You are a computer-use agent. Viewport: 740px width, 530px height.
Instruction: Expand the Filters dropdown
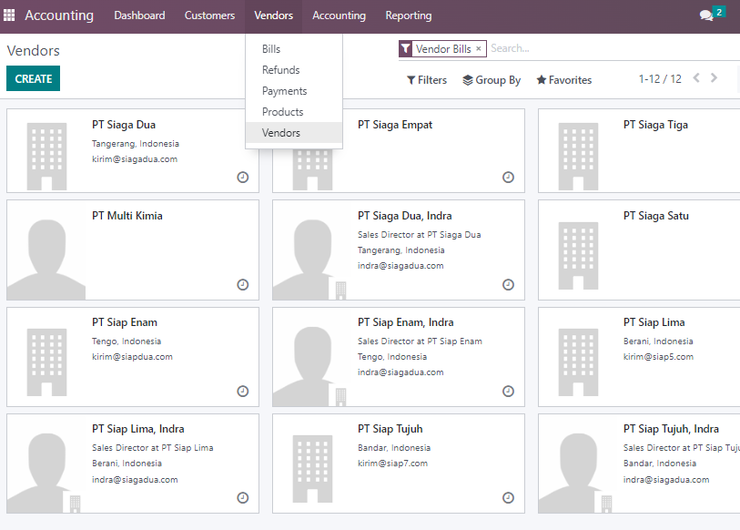427,80
